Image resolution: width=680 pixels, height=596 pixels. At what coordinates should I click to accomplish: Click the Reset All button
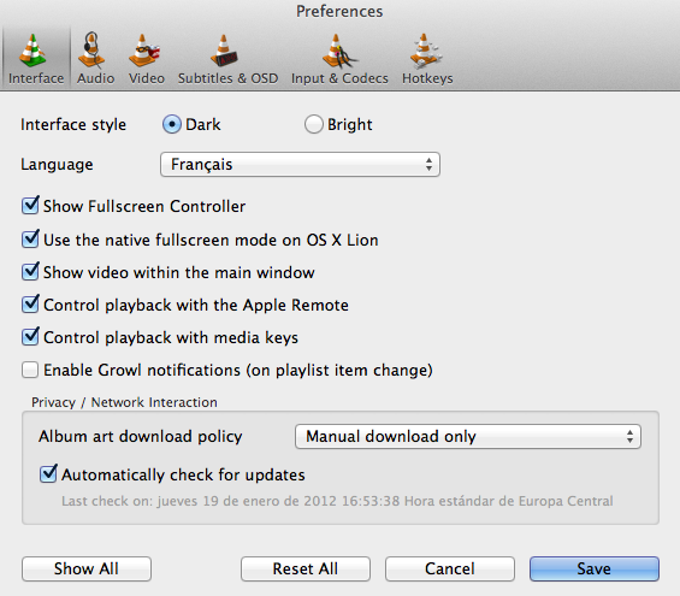(x=305, y=569)
